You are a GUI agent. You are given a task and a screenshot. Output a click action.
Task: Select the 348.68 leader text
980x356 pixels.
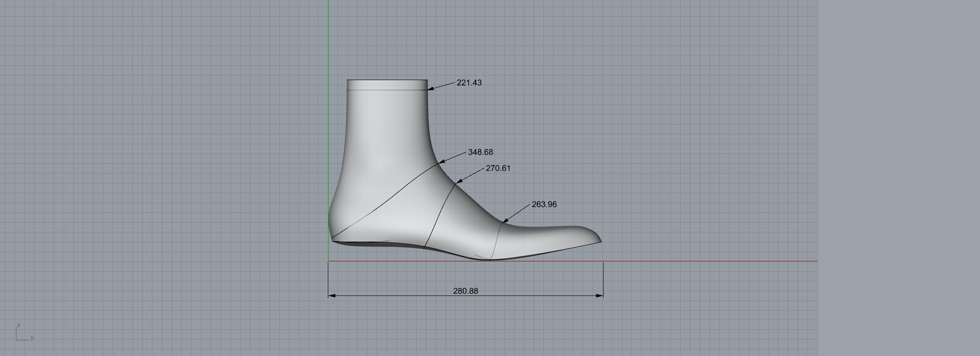(x=480, y=152)
